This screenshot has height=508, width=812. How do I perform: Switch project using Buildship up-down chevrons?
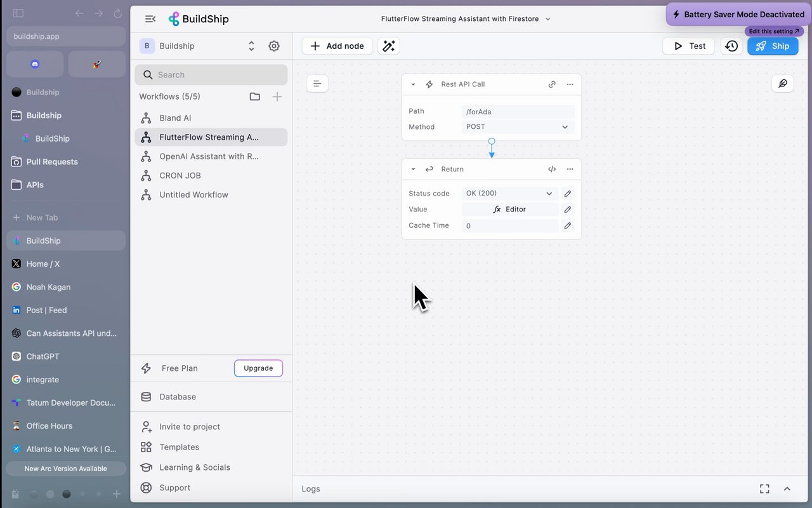coord(251,46)
